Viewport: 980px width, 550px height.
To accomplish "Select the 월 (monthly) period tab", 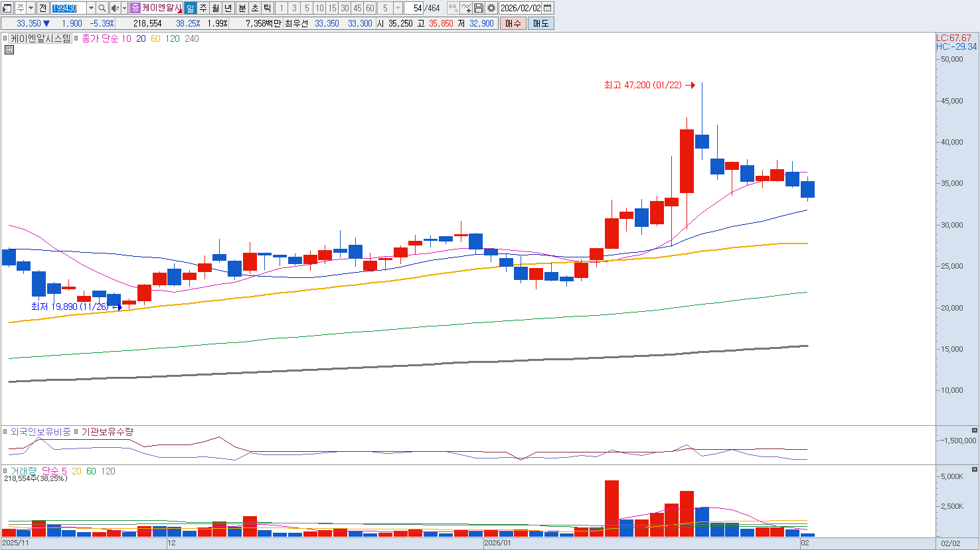I will pyautogui.click(x=216, y=8).
